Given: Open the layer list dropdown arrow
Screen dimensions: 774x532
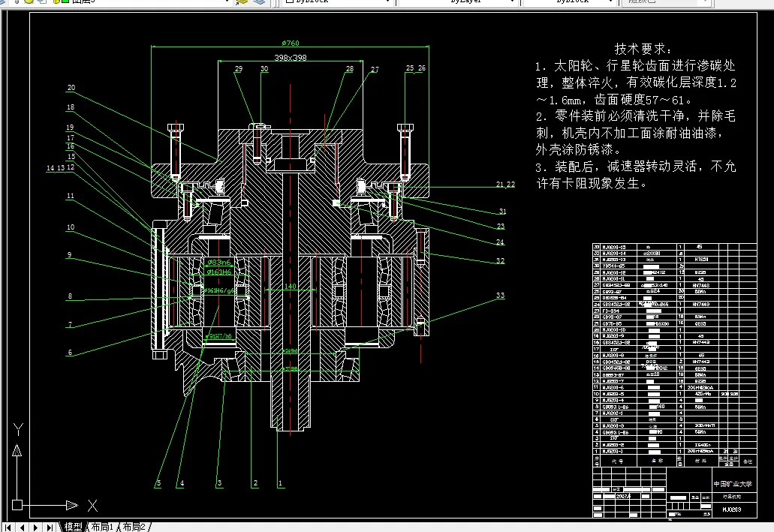Looking at the screenshot, I should click(x=227, y=2).
